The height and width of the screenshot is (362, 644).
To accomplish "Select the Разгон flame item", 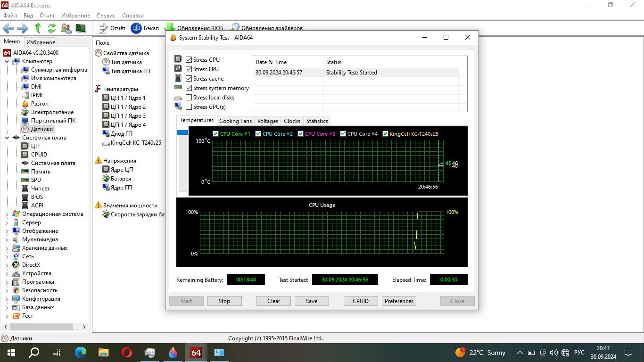I will pyautogui.click(x=35, y=104).
